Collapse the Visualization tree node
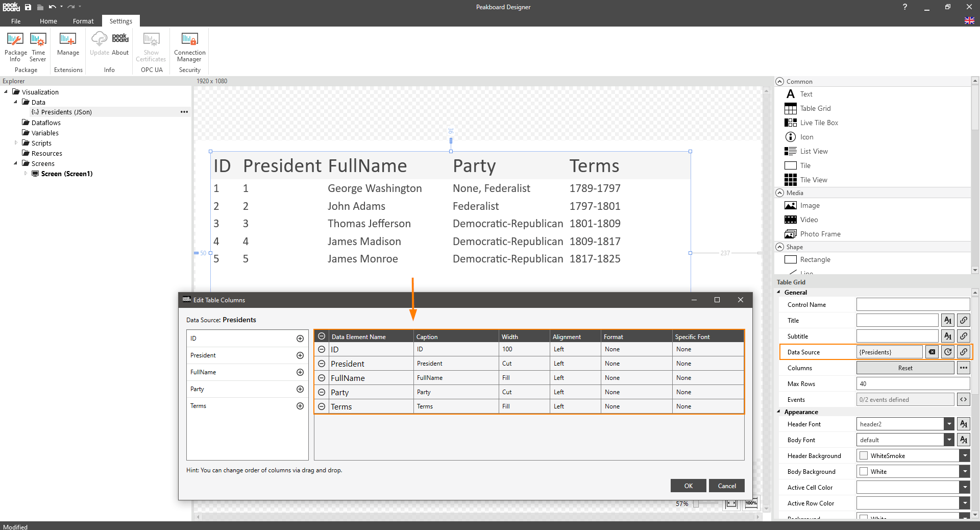The height and width of the screenshot is (530, 980). tap(6, 92)
